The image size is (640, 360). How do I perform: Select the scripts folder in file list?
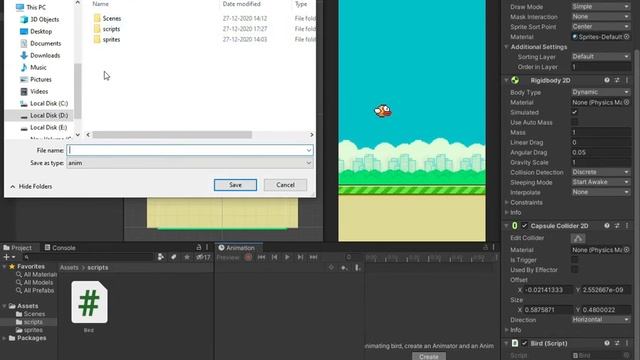[x=107, y=29]
